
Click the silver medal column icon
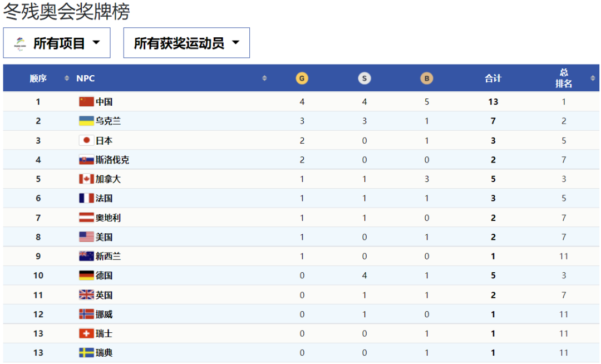pos(364,78)
